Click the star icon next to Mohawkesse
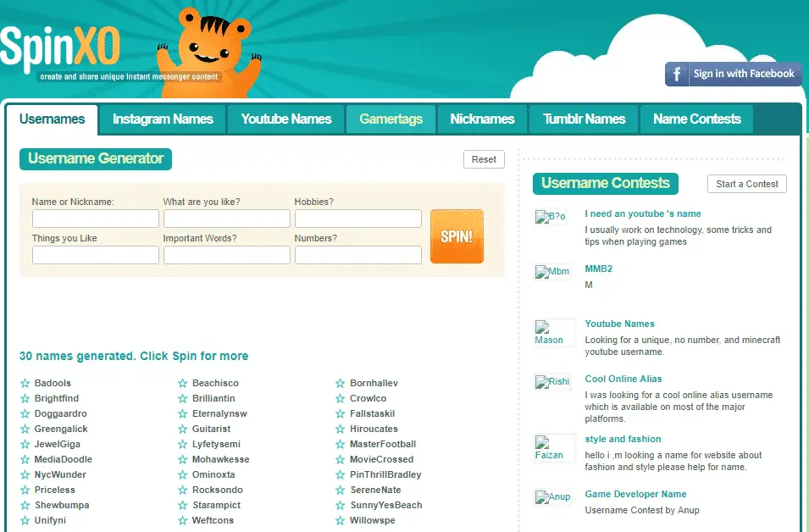 (x=182, y=460)
